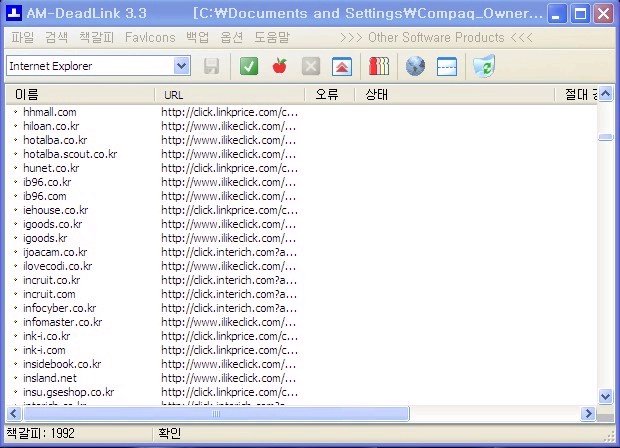Select the infocyber.co.kr bookmark
The width and height of the screenshot is (620, 448).
click(x=59, y=308)
